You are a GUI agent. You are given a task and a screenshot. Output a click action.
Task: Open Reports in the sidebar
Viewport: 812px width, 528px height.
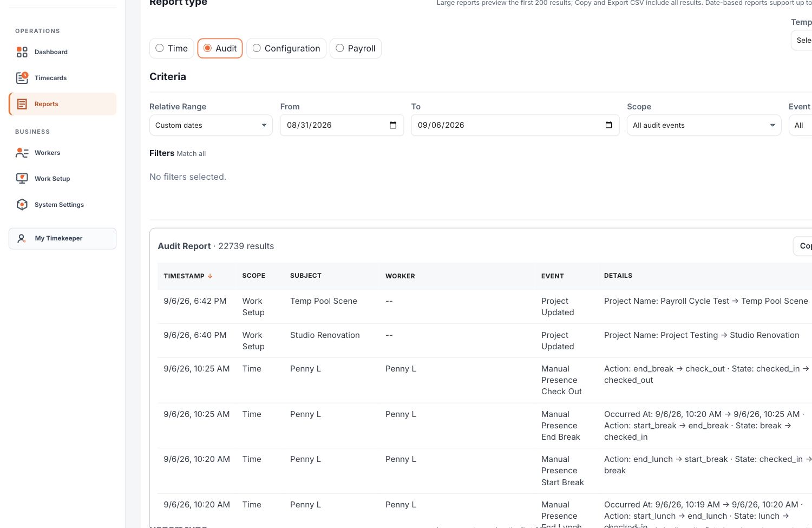click(x=63, y=104)
